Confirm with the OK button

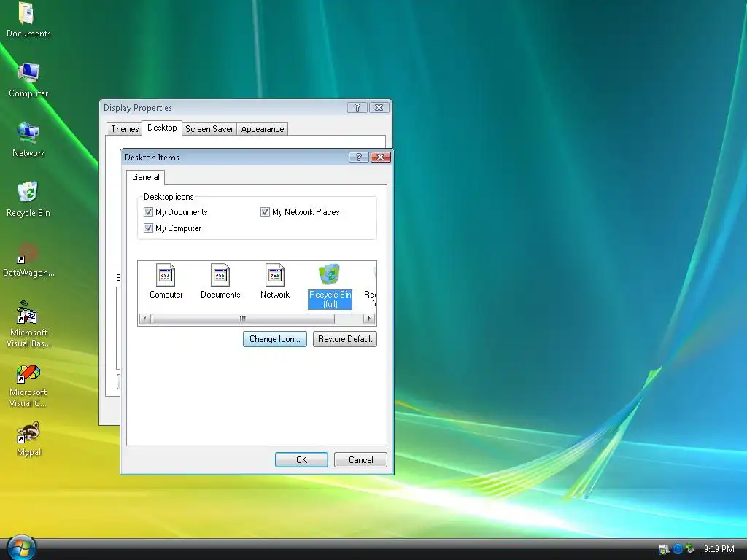301,459
